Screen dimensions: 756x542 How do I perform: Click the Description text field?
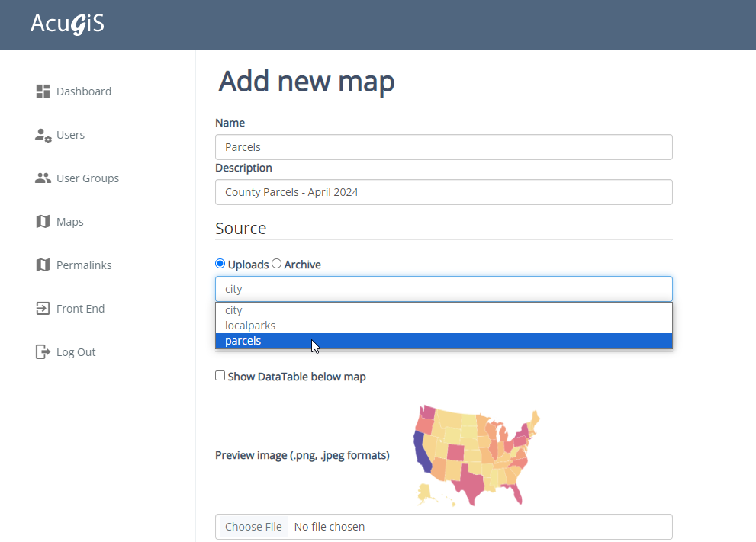(443, 192)
